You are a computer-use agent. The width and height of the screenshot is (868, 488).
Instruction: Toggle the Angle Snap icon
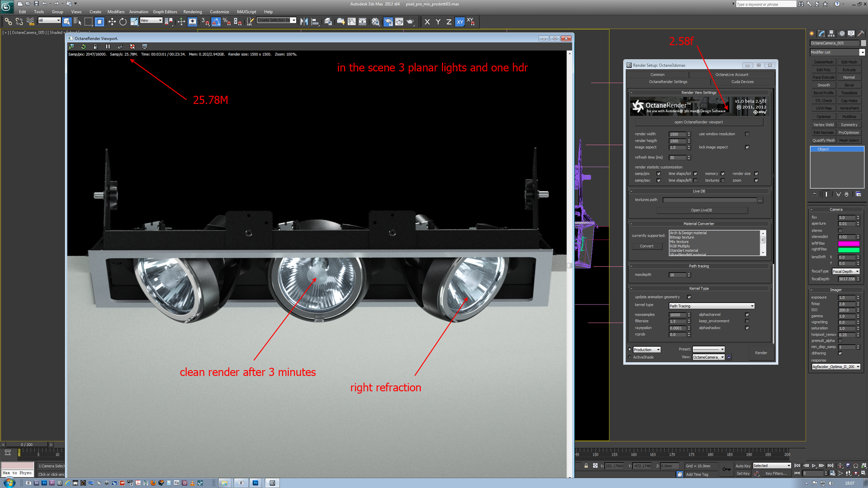click(216, 22)
